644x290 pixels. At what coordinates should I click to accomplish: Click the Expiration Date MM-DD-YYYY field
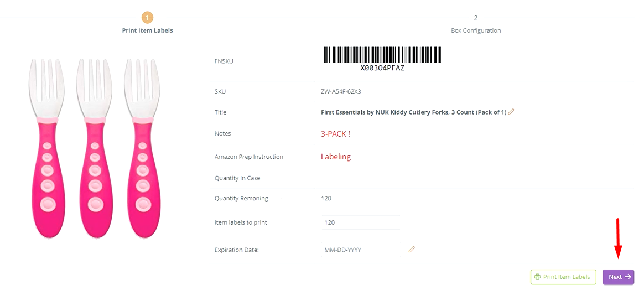[x=361, y=250]
